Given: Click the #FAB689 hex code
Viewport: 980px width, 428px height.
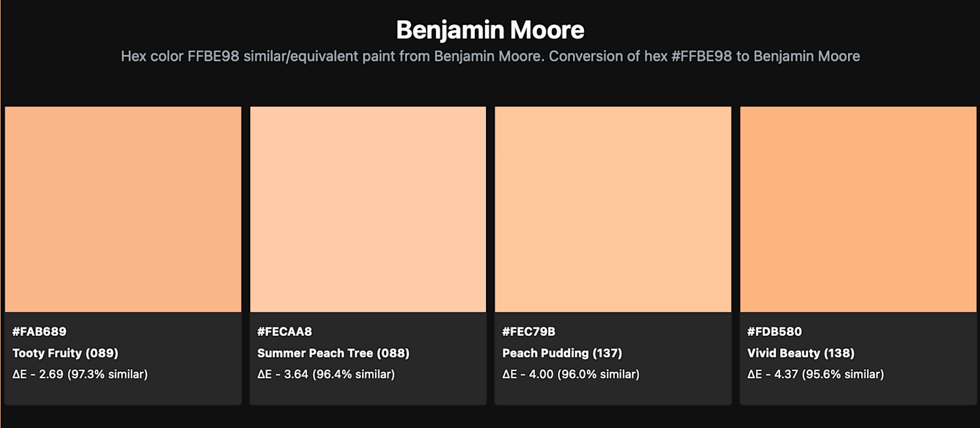Looking at the screenshot, I should tap(39, 331).
